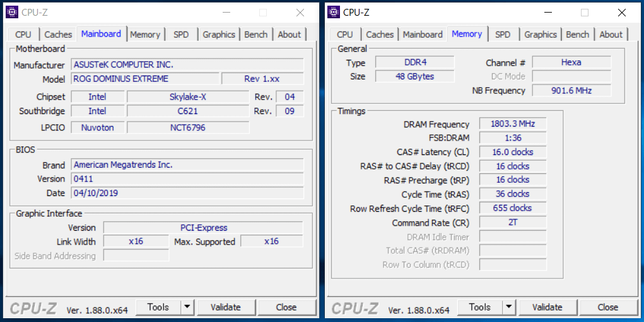
Task: Click FSB:DRAM value 1:36
Action: tap(513, 138)
